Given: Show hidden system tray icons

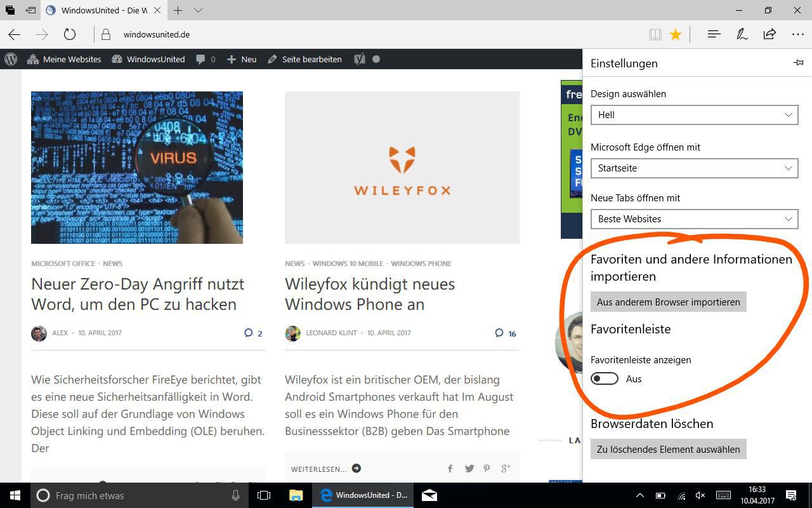Looking at the screenshot, I should 639,495.
